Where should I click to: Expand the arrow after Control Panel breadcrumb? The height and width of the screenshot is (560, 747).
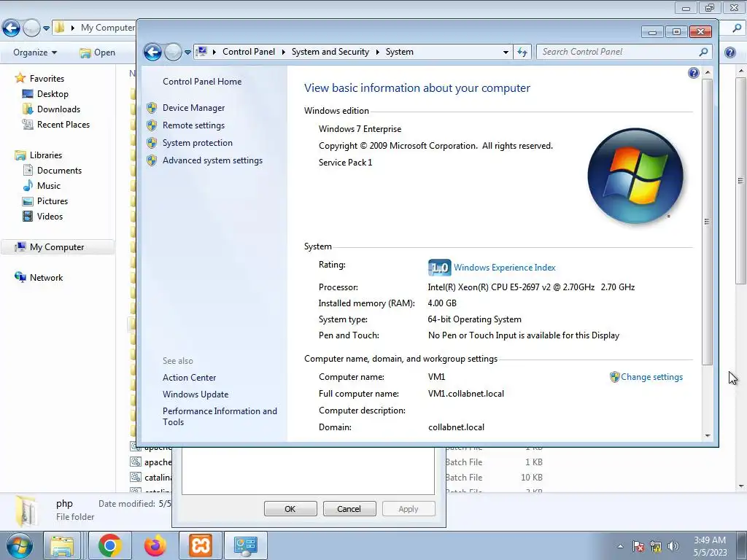click(x=283, y=52)
